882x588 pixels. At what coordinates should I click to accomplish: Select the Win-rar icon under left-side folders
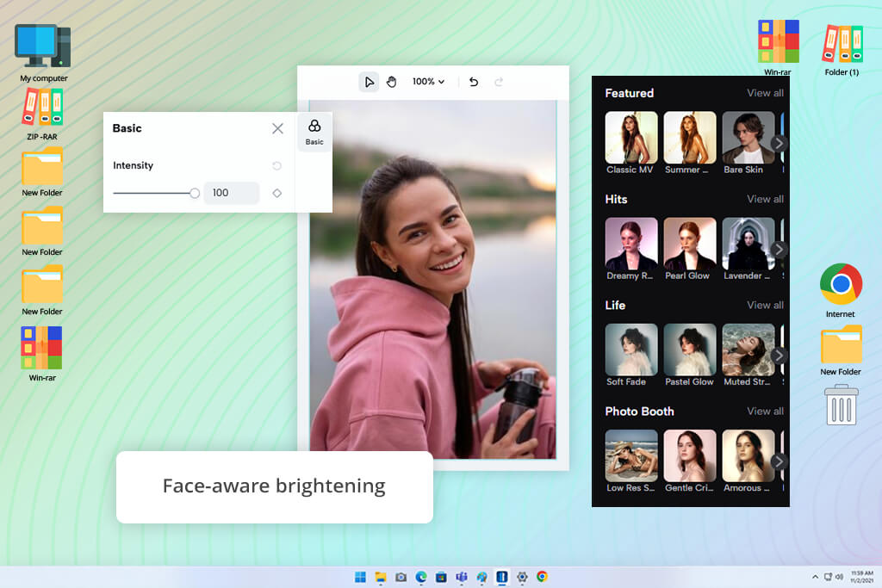point(41,354)
